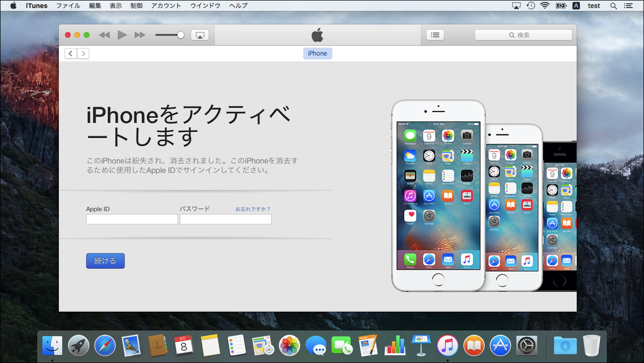Click the rewind playback button
The height and width of the screenshot is (363, 644).
(104, 35)
